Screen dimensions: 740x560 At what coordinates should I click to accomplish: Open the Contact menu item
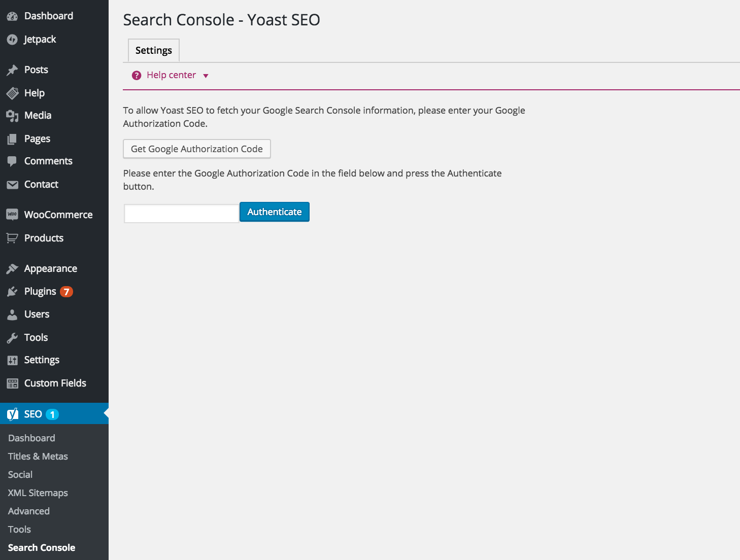coord(41,185)
